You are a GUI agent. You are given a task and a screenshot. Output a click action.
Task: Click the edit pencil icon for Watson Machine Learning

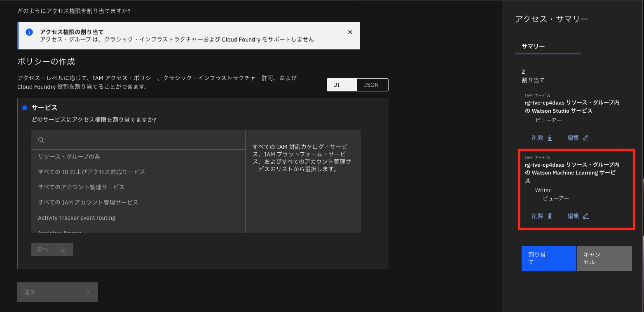[x=586, y=216]
